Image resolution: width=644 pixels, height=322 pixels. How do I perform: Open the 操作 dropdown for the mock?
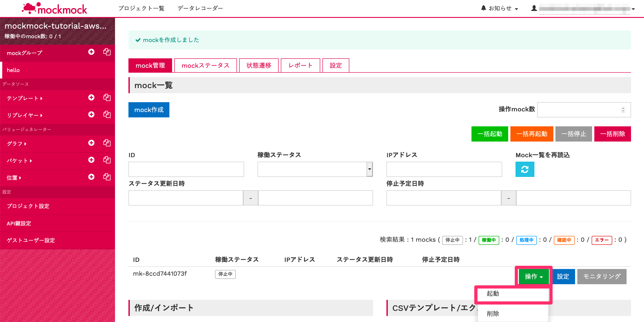click(533, 276)
